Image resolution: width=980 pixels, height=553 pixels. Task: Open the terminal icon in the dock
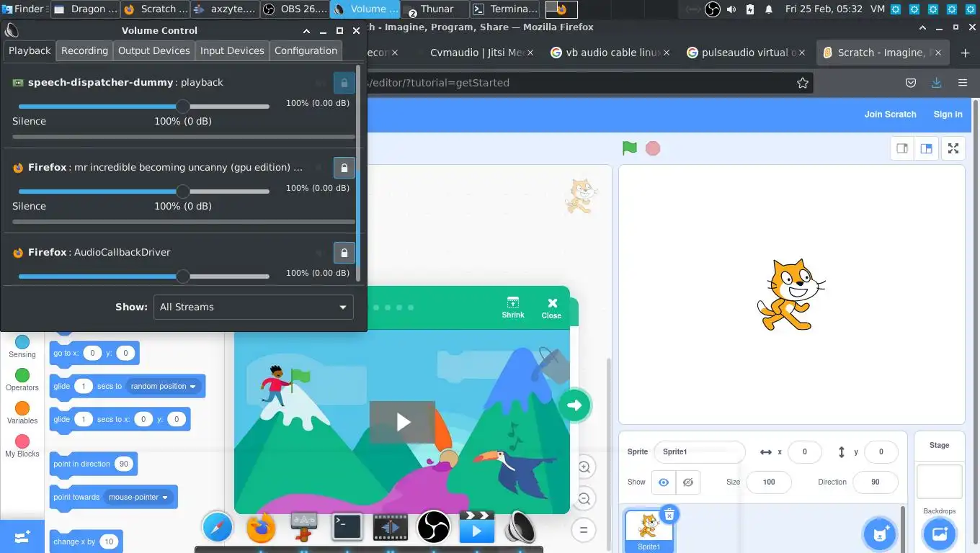(x=347, y=527)
